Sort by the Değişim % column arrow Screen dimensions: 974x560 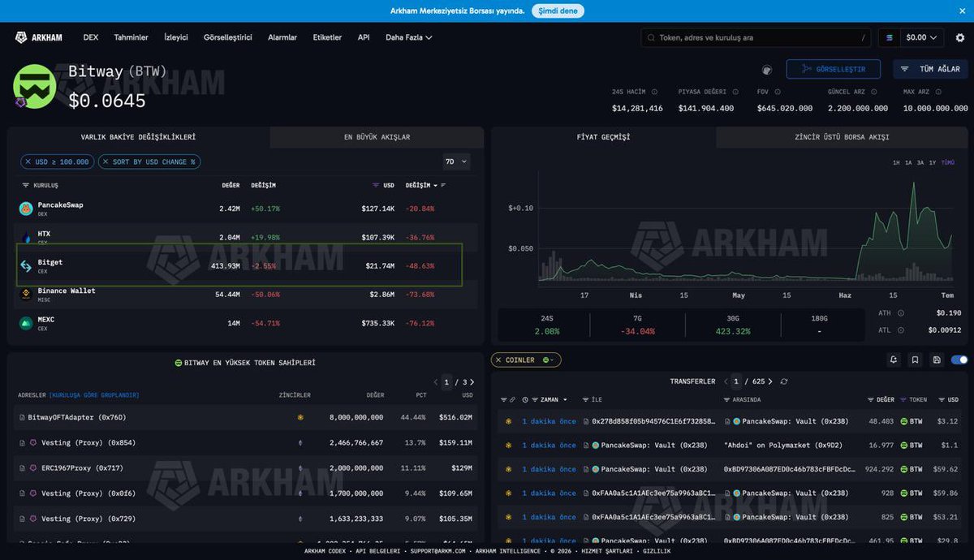[x=435, y=186]
